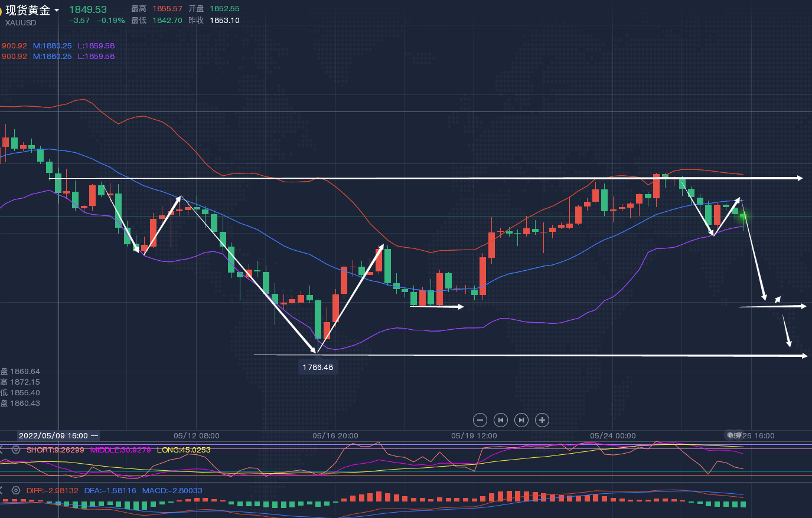Jump to latest candles with skip-forward button

(521, 420)
